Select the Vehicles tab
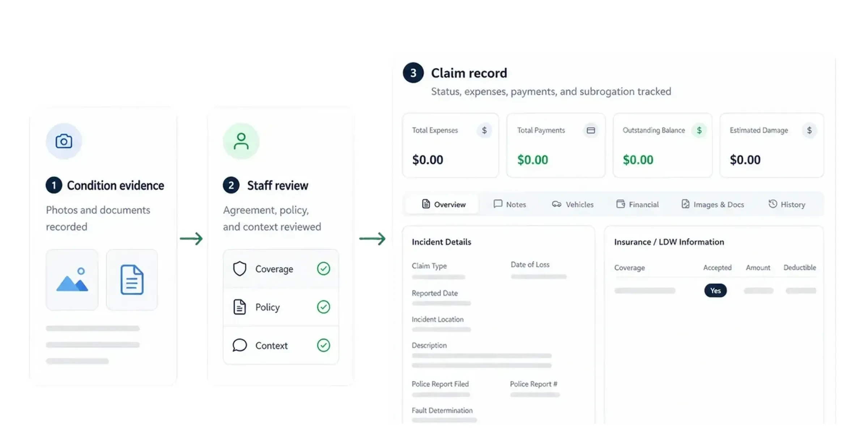 click(x=573, y=204)
